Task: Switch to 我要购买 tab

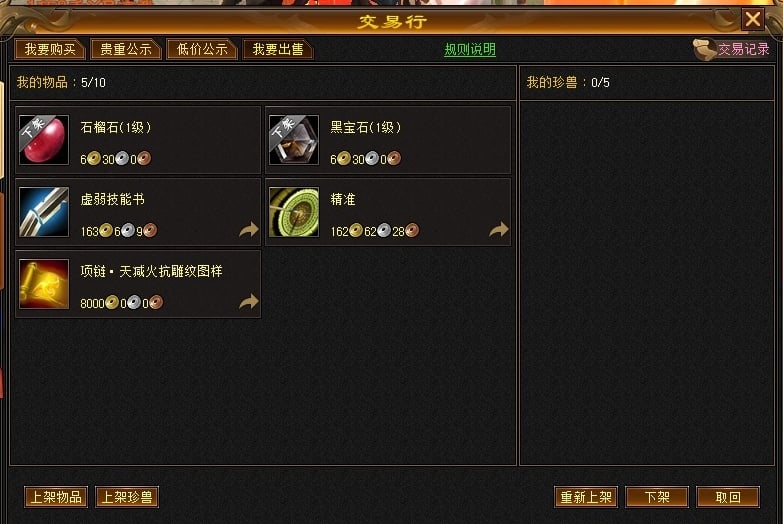Action: 50,49
